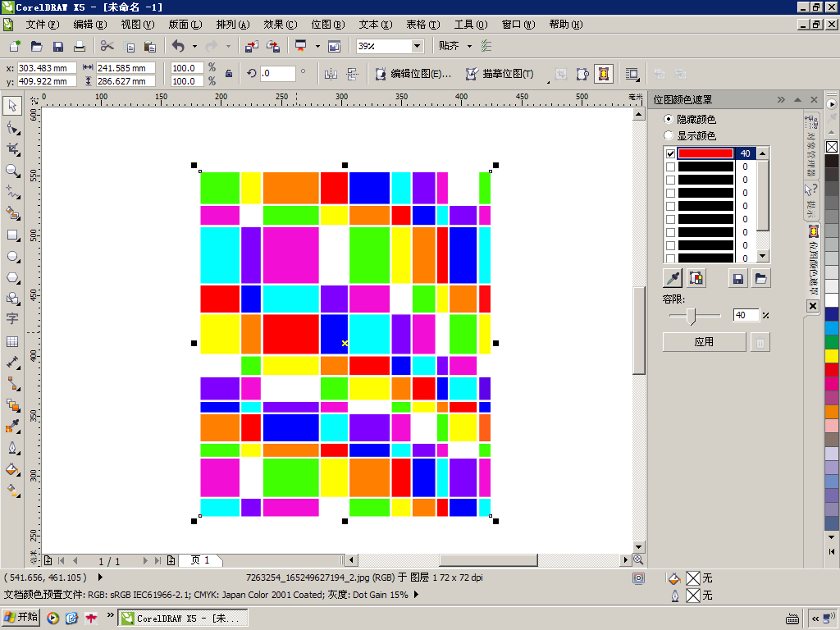Open the 39% zoom level dropdown
The height and width of the screenshot is (630, 840).
click(417, 46)
